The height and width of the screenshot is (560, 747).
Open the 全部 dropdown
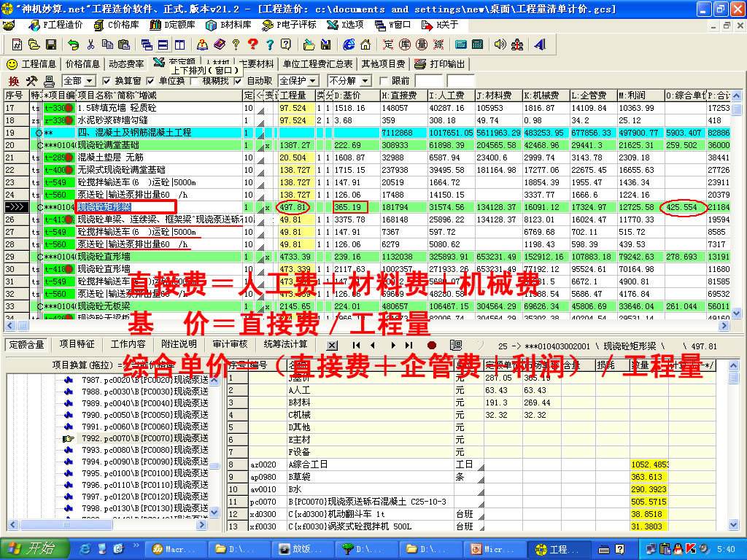[x=78, y=81]
